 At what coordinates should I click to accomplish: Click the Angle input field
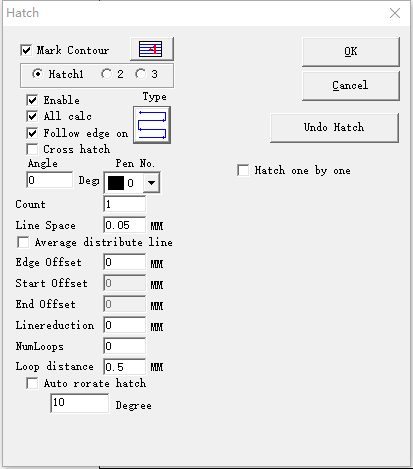(x=50, y=180)
